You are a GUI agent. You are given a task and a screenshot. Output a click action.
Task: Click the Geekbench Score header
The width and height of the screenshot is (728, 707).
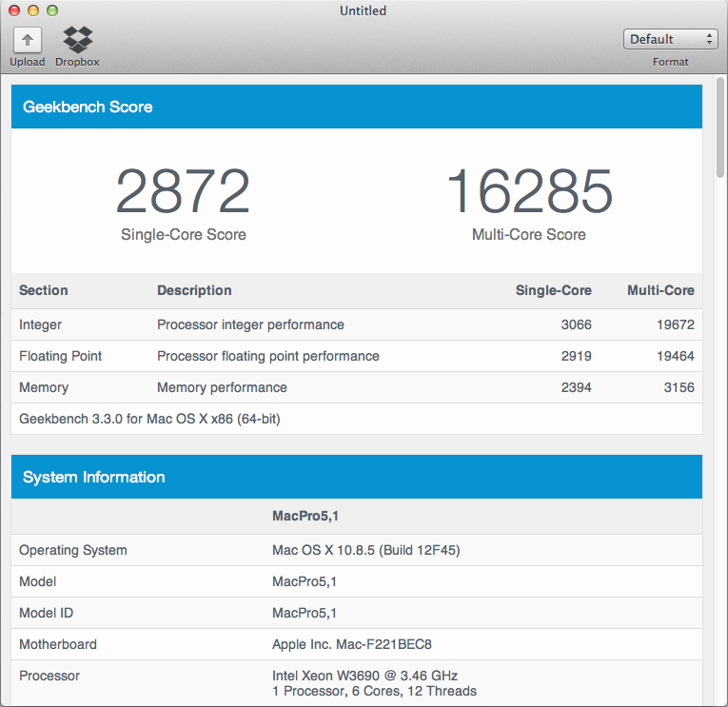[357, 107]
